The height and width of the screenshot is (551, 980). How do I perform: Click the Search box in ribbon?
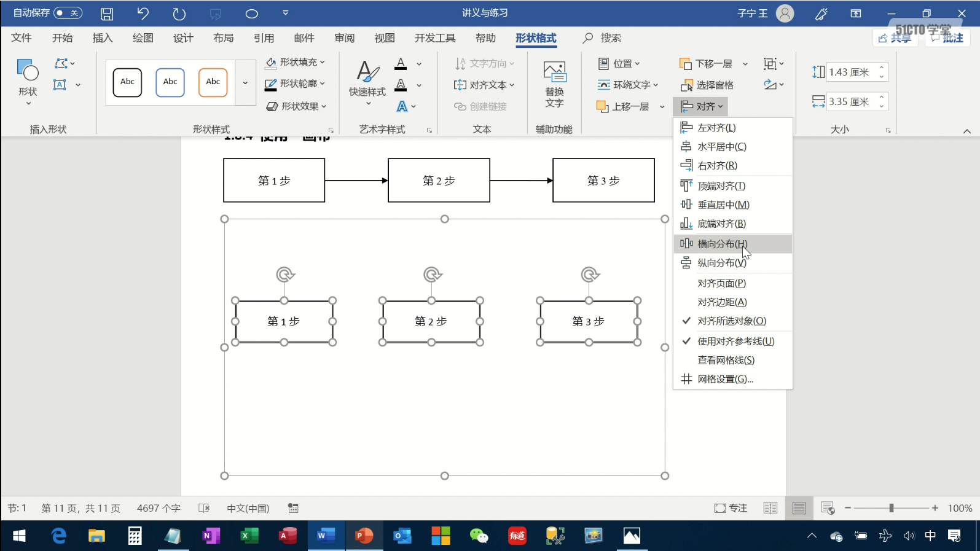[x=602, y=38]
